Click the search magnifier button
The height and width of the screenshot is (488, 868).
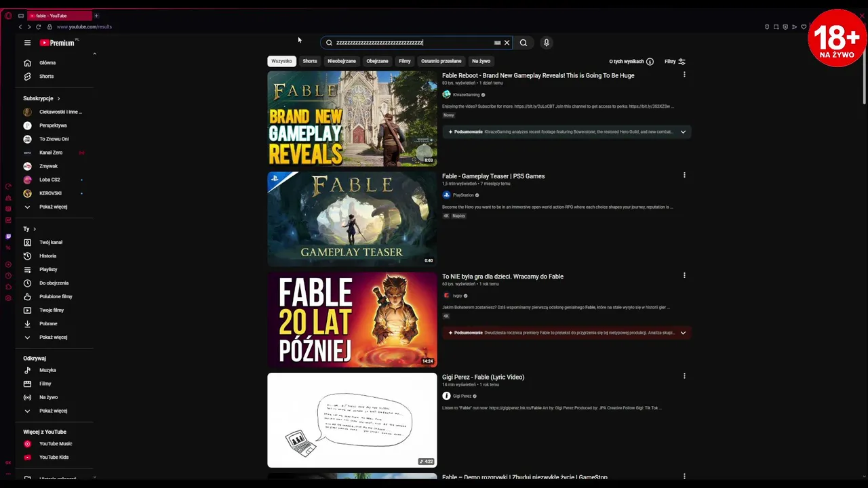tap(524, 43)
